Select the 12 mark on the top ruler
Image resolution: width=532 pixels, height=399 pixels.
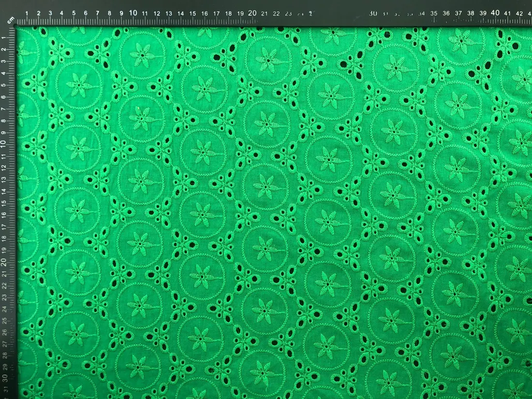pyautogui.click(x=157, y=13)
